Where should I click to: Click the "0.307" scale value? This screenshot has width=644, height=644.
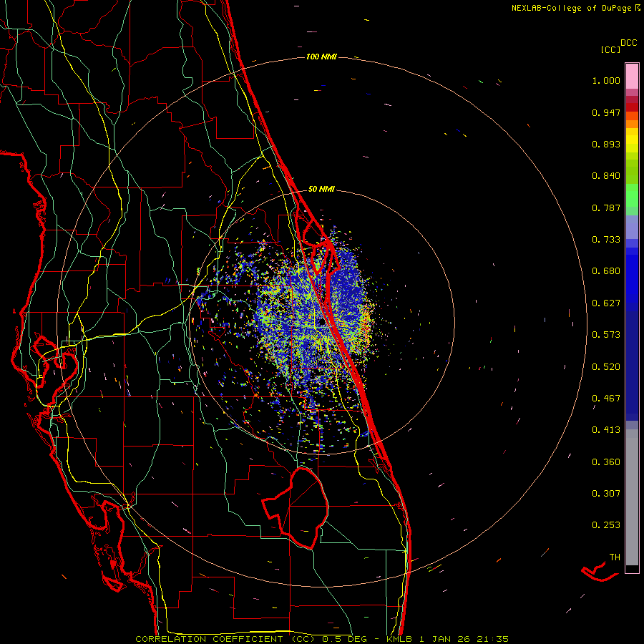coord(606,494)
